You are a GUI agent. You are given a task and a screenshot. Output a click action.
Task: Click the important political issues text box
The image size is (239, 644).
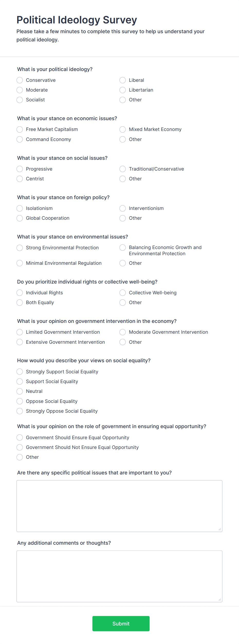(x=119, y=506)
